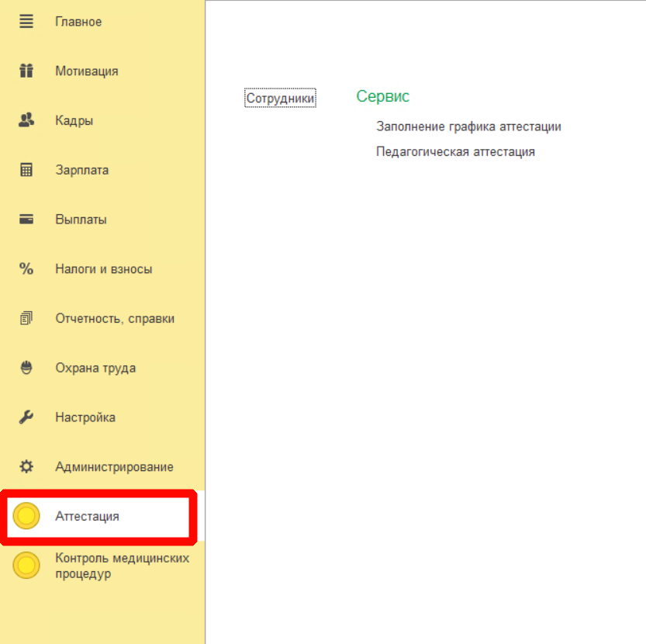Click the wallet icon beside Выплаты

(26, 220)
